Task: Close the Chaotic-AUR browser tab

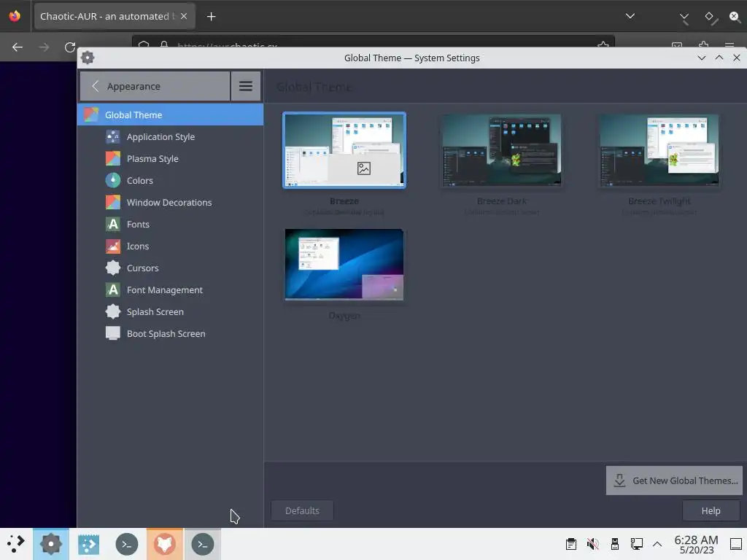Action: pos(184,16)
